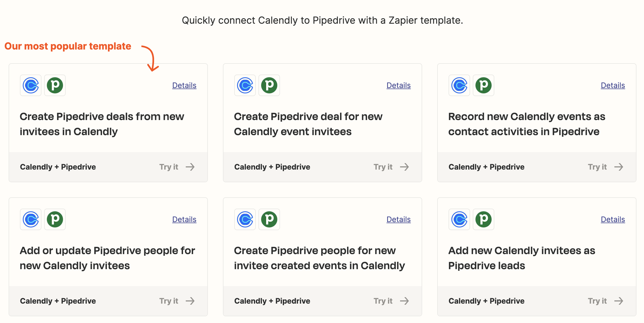Click 'Try it' on 'Add or update Pipedrive people'
The image size is (644, 323).
(x=169, y=301)
